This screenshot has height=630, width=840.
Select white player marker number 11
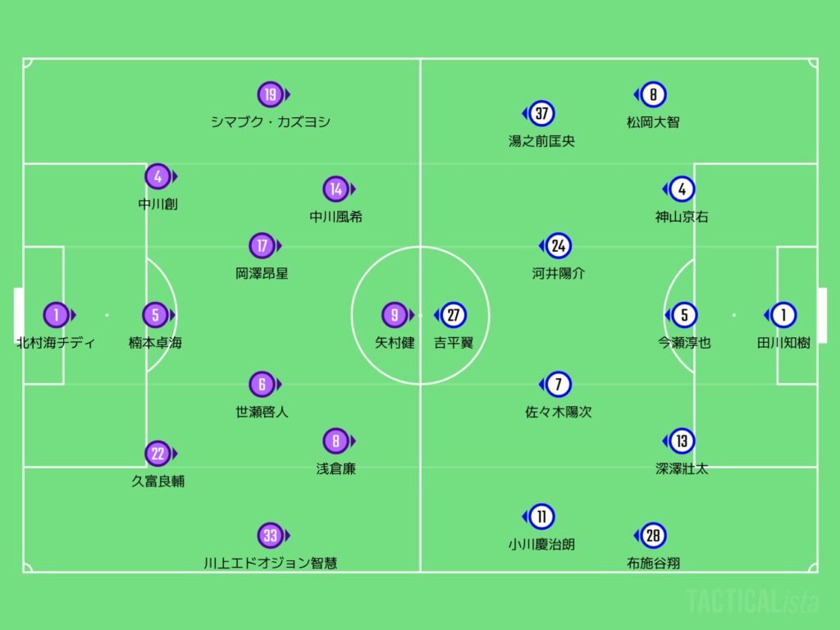pos(541,517)
